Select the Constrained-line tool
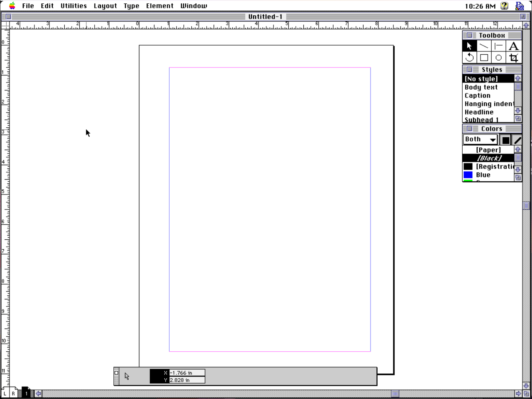 [x=498, y=46]
